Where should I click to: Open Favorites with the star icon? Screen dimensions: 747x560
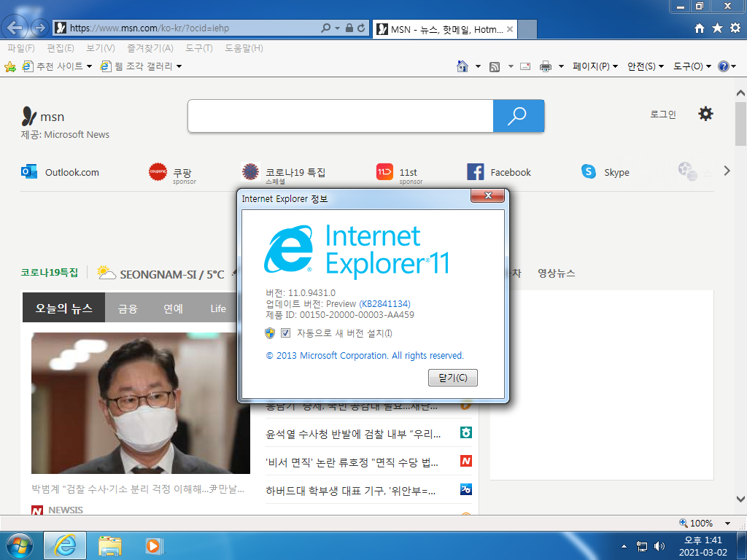pos(718,28)
